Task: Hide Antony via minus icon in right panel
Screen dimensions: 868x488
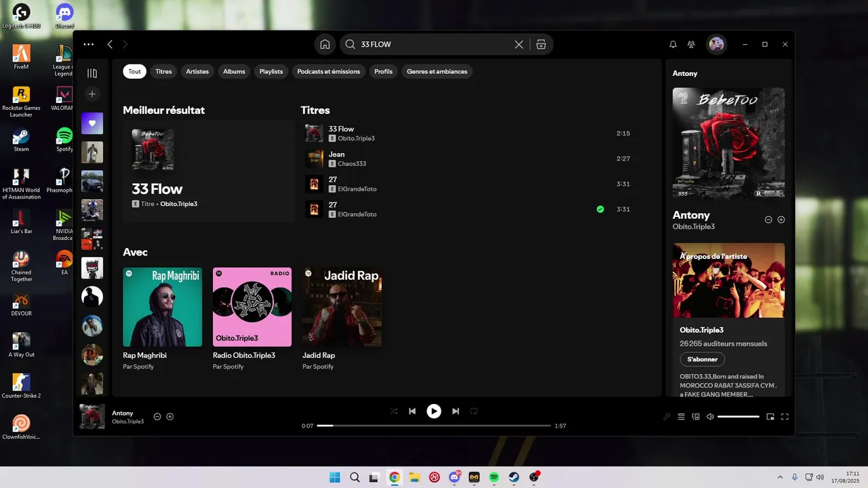Action: 768,220
